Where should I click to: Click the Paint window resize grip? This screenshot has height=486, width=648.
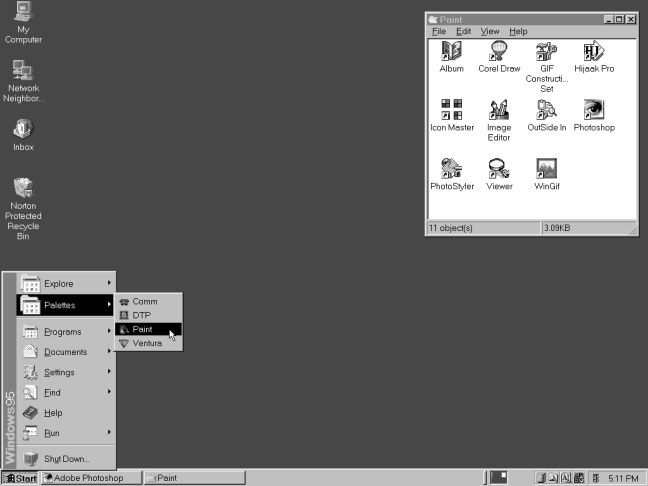(633, 229)
